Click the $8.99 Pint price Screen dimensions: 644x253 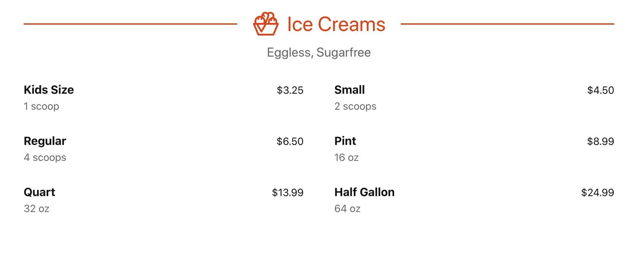[x=600, y=141]
